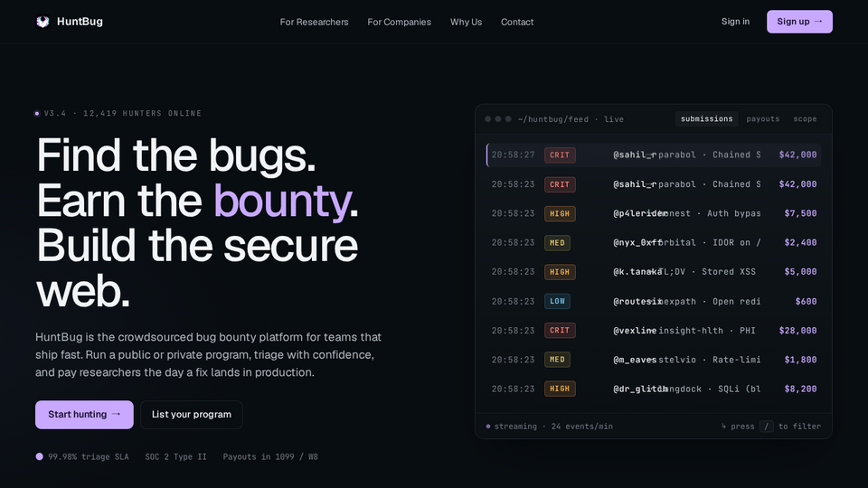
Task: Click the HuntBug logo icon
Action: pos(42,22)
